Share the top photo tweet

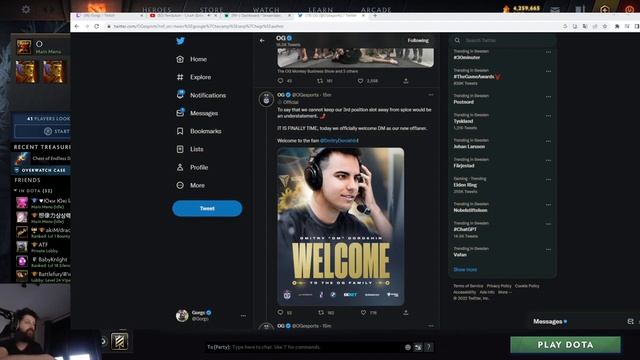click(406, 81)
